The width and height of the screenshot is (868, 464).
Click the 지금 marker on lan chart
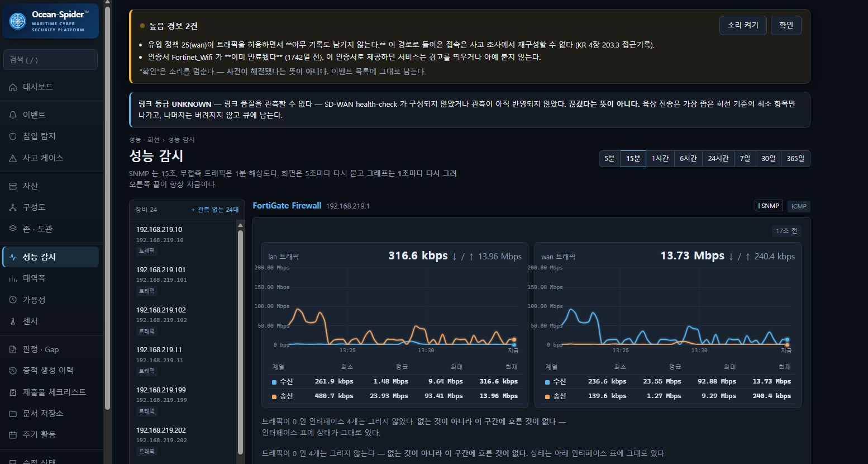click(x=513, y=351)
